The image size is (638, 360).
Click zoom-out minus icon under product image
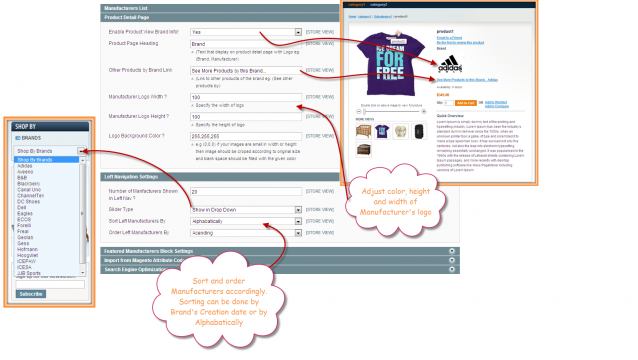click(x=358, y=111)
